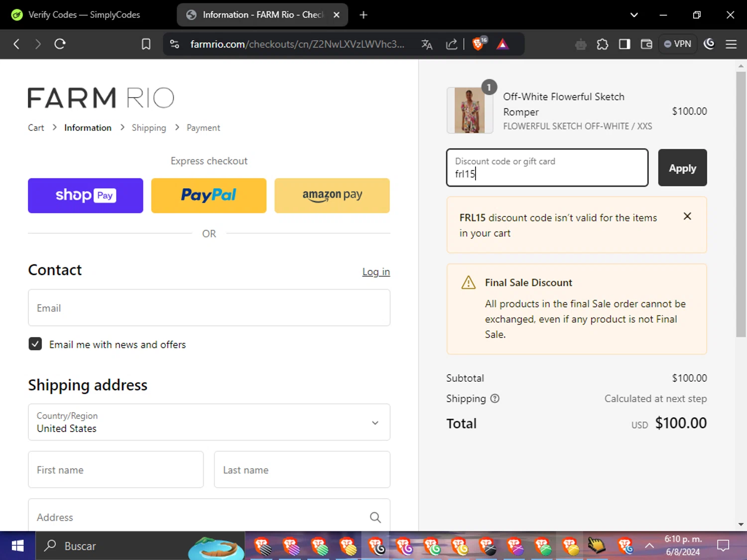Open the browser hamburger menu

pyautogui.click(x=731, y=44)
